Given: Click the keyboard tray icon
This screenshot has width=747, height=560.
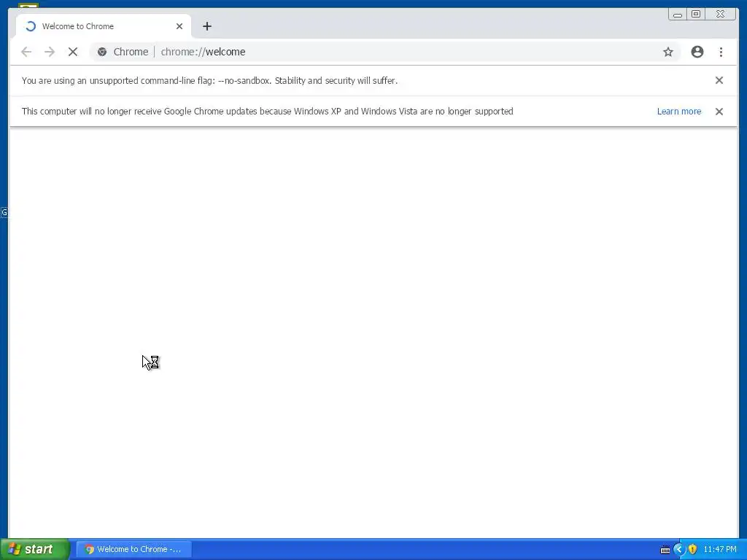Looking at the screenshot, I should click(x=665, y=550).
